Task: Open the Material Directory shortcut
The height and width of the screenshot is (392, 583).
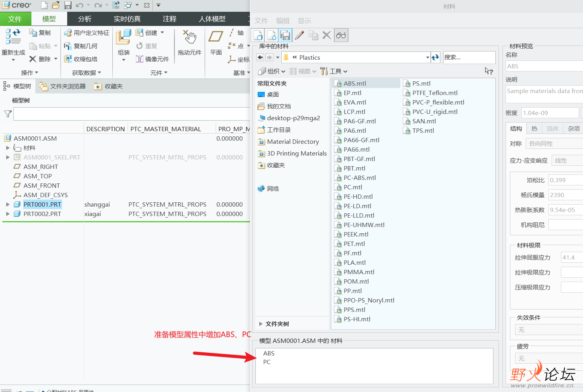Action: [x=293, y=141]
